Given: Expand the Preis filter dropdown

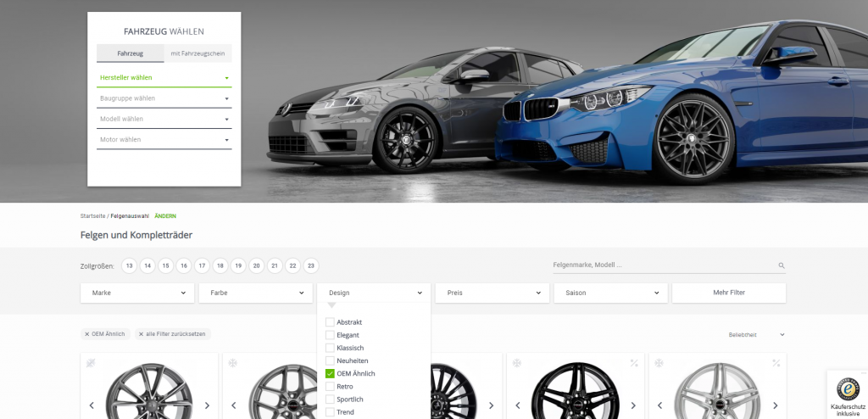Looking at the screenshot, I should [492, 293].
